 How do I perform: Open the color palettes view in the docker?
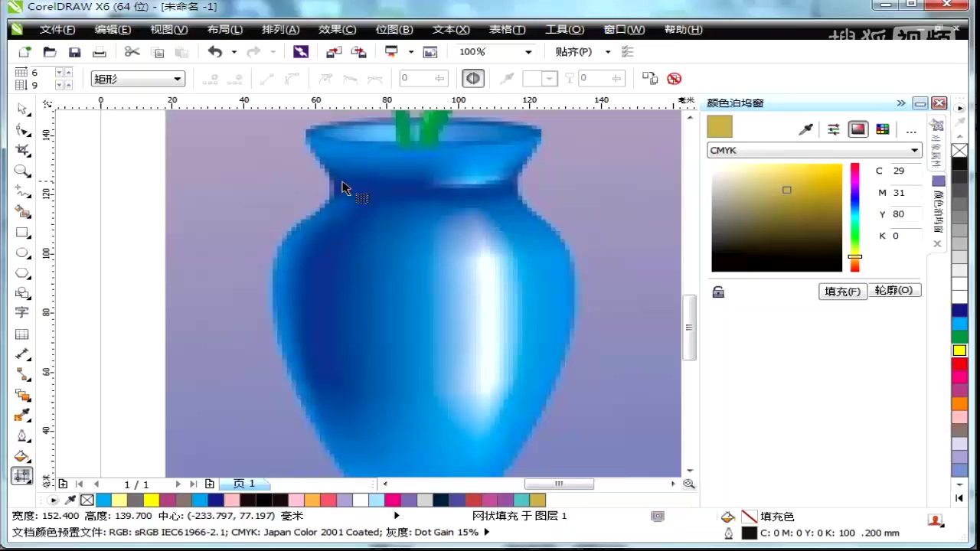(x=883, y=129)
